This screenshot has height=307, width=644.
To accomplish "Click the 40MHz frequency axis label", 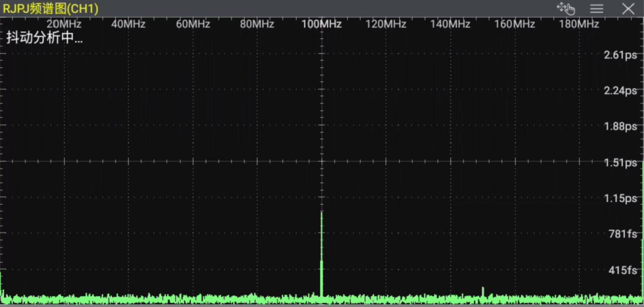I will 128,25.
